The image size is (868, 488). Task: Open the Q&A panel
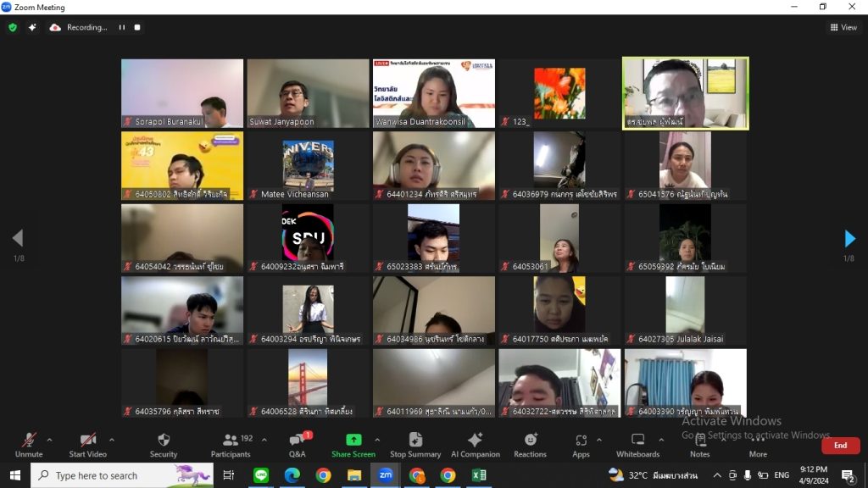point(298,446)
